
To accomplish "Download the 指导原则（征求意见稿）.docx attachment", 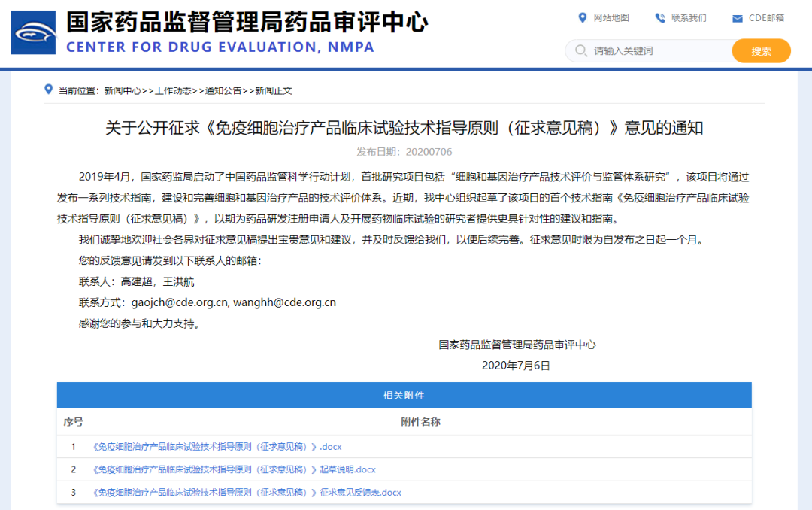I will 217,447.
